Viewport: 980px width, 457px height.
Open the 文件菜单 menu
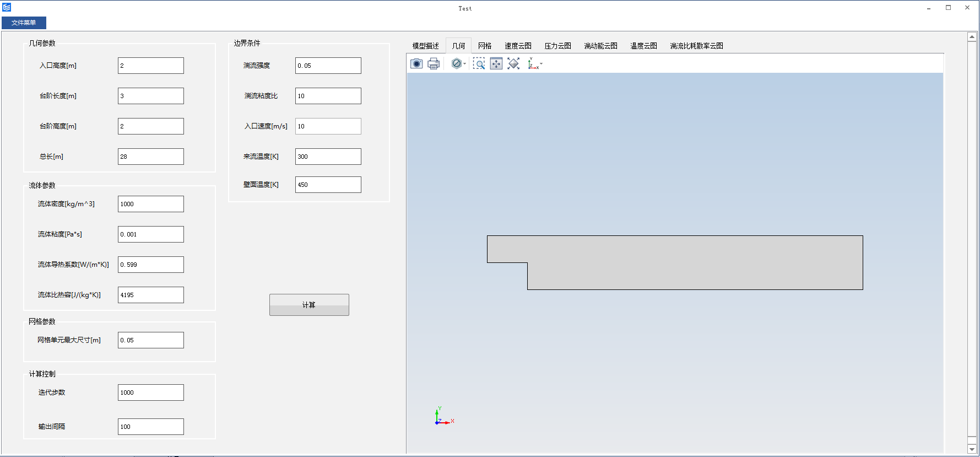tap(24, 23)
